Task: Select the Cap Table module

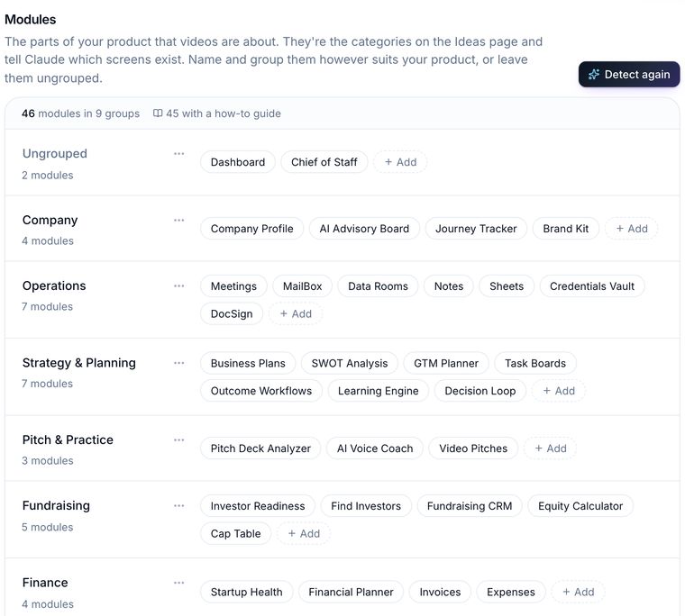Action: [235, 533]
